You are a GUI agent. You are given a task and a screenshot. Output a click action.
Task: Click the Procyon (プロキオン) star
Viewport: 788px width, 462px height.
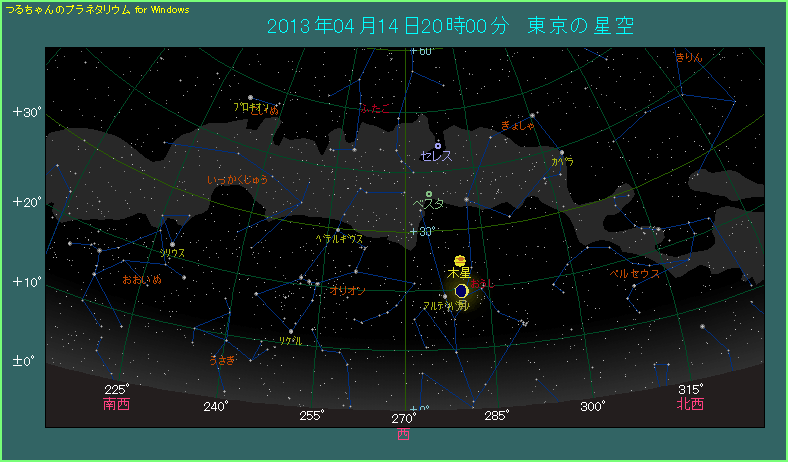(x=250, y=97)
